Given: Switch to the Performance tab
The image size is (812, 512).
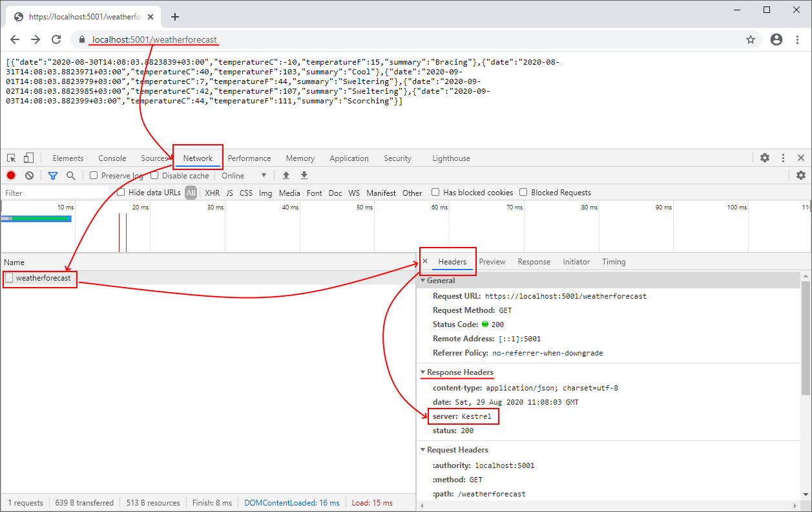Looking at the screenshot, I should (x=249, y=158).
